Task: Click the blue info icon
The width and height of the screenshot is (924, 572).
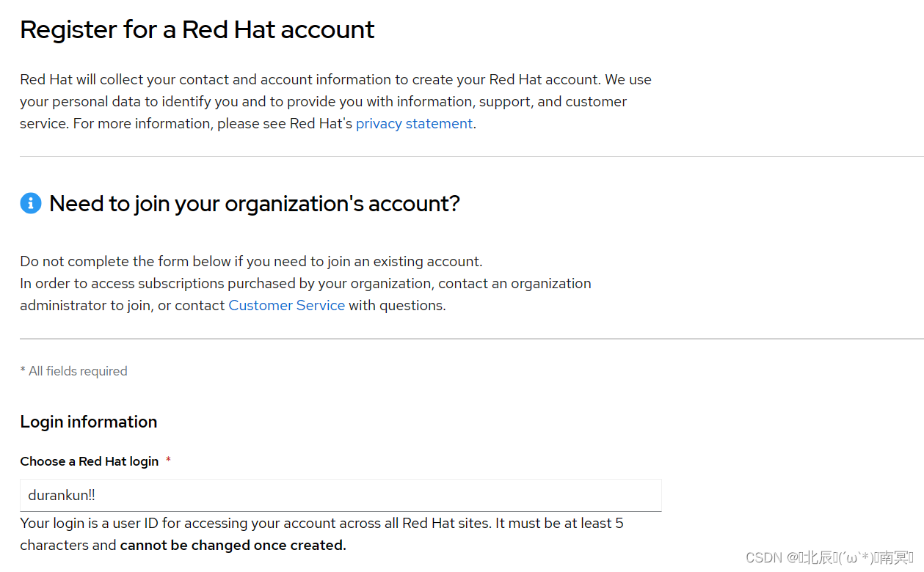Action: pos(31,203)
